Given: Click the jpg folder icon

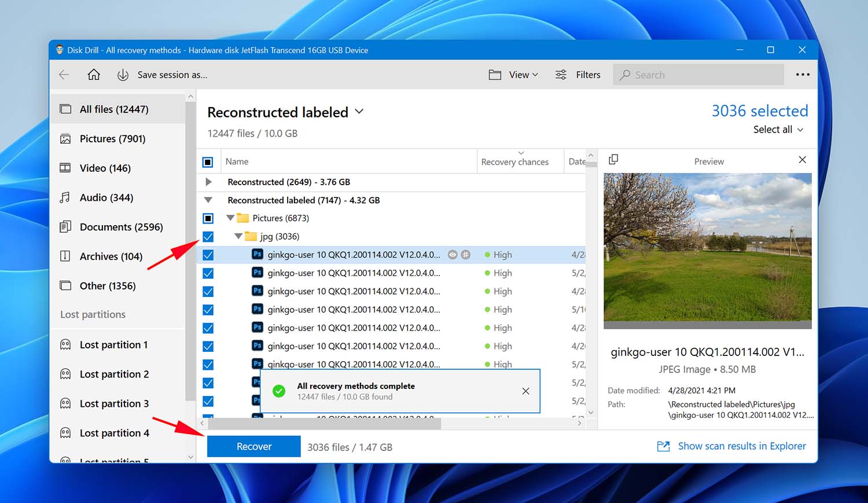Looking at the screenshot, I should coord(251,236).
